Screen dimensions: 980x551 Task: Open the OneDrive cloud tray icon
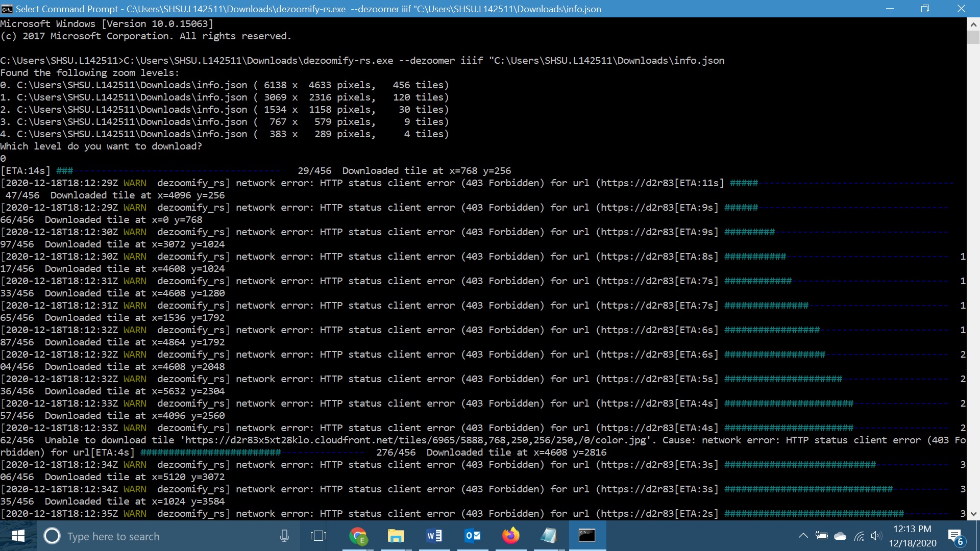(x=840, y=536)
